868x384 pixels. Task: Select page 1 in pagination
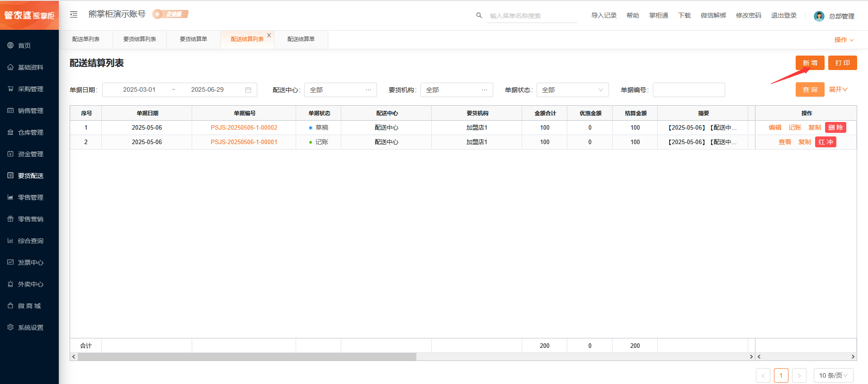click(781, 375)
